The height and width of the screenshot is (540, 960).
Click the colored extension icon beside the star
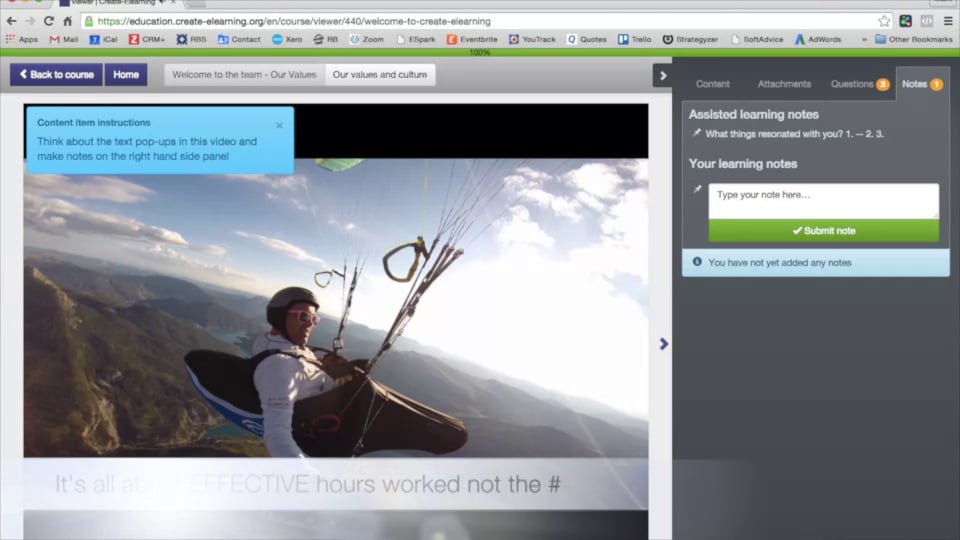tap(906, 21)
